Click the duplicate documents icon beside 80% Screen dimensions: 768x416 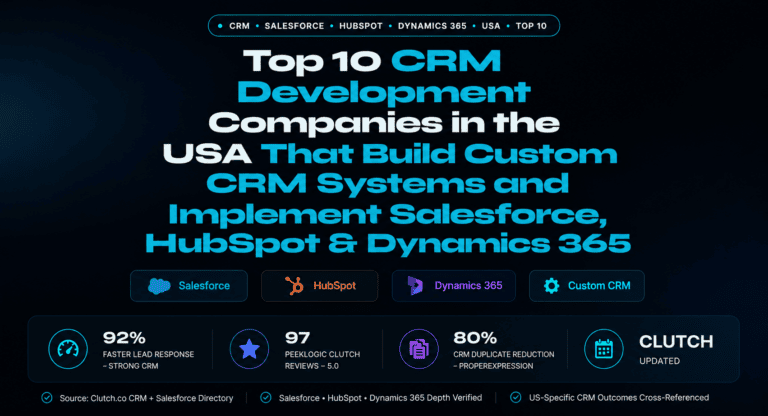pyautogui.click(x=419, y=349)
